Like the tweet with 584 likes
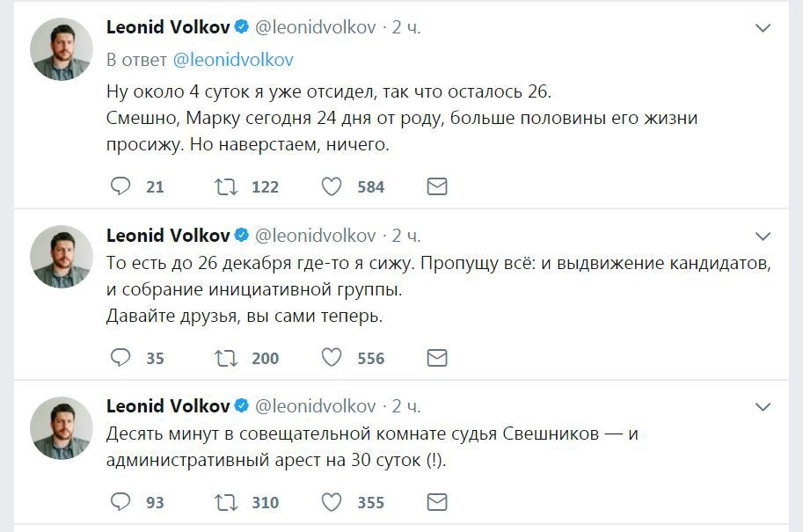The width and height of the screenshot is (803, 532). (331, 186)
